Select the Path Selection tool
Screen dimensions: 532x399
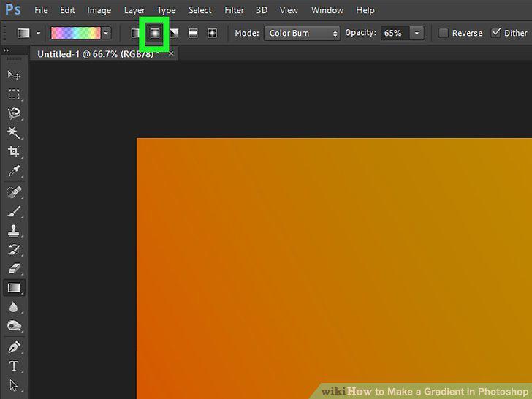point(14,385)
